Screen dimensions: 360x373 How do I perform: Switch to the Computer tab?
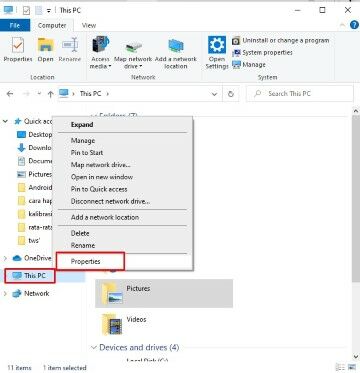tap(52, 25)
